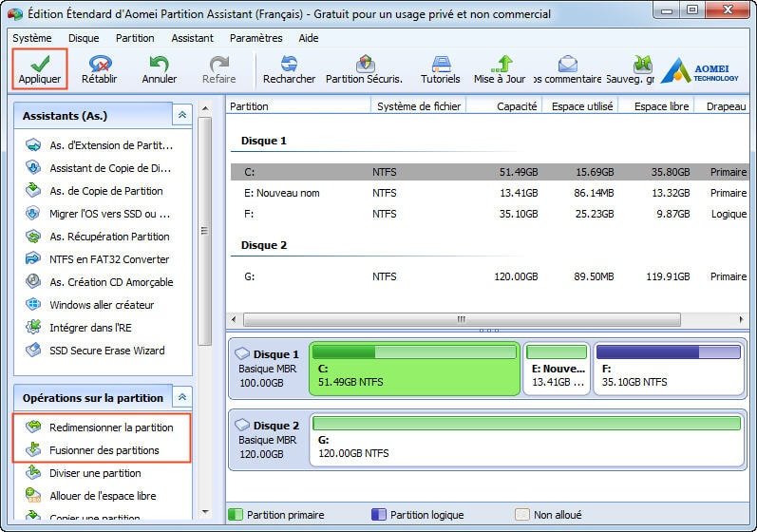The image size is (757, 532).
Task: Launch As. Récupération Partition wizard
Action: pyautogui.click(x=98, y=237)
